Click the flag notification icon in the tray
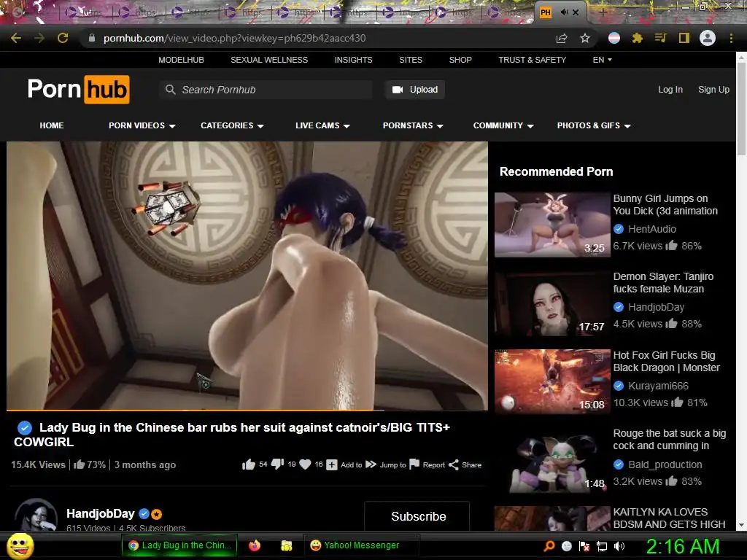The image size is (747, 560). click(584, 546)
